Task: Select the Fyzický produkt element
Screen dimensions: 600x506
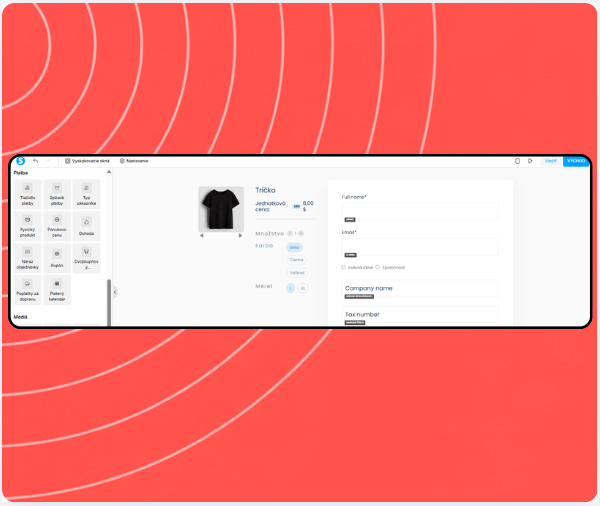Action: (x=28, y=226)
